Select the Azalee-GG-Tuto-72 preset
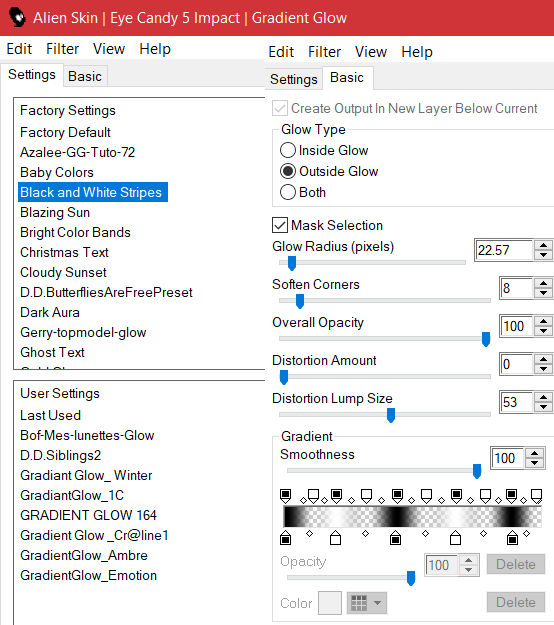Image resolution: width=554 pixels, height=625 pixels. click(x=78, y=152)
